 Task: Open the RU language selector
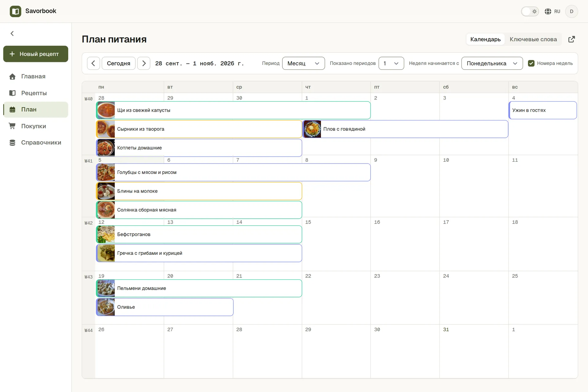click(x=552, y=11)
